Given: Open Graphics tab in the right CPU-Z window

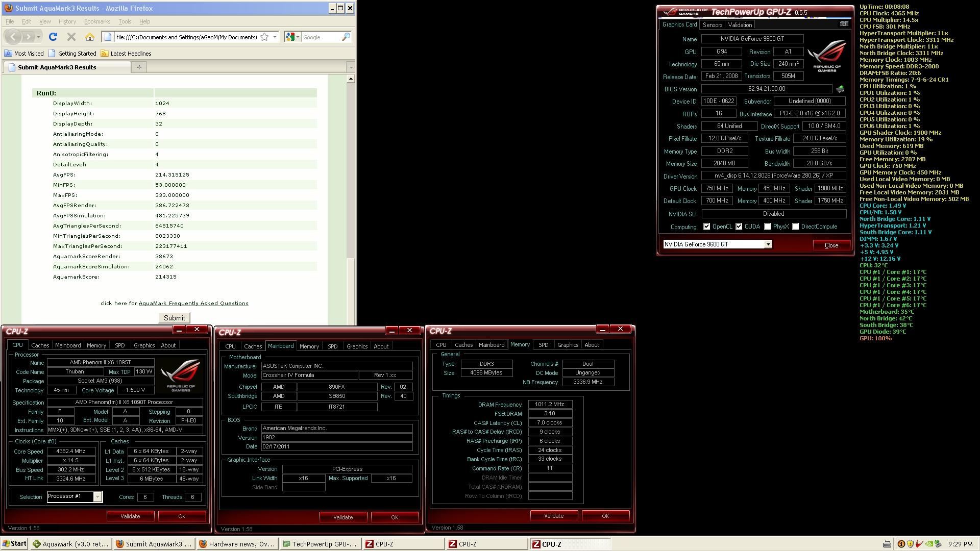Looking at the screenshot, I should pyautogui.click(x=568, y=345).
